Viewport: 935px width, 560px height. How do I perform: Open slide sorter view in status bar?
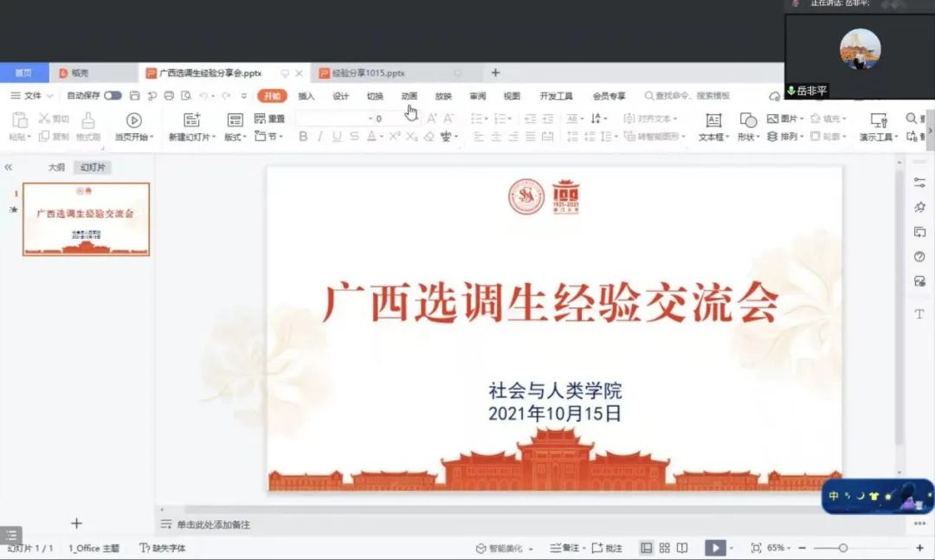(664, 548)
